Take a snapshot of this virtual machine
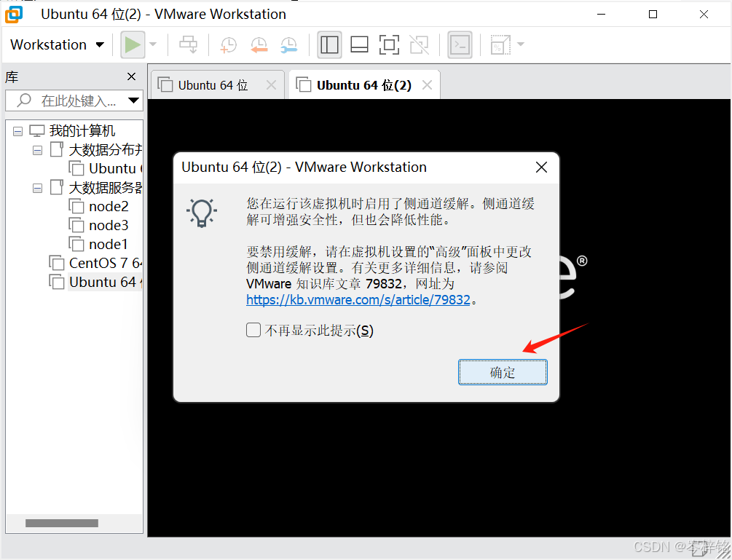 pyautogui.click(x=228, y=45)
